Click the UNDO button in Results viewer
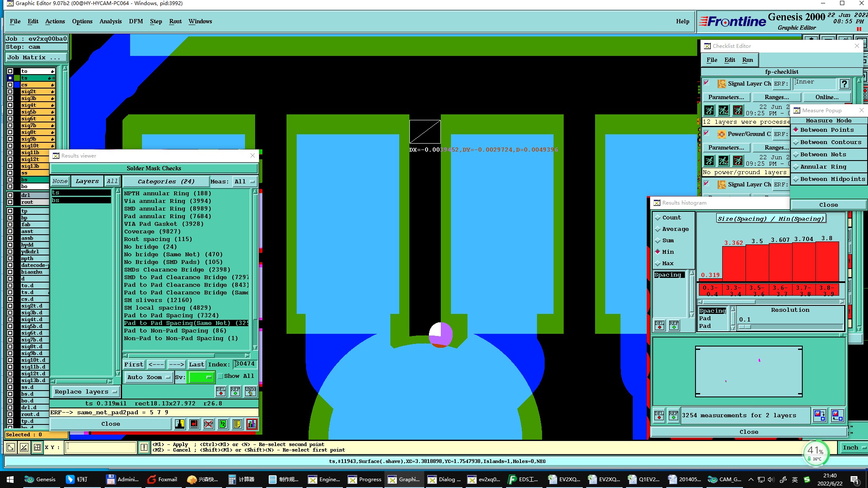Screen dimensions: 868x488 click(250, 391)
